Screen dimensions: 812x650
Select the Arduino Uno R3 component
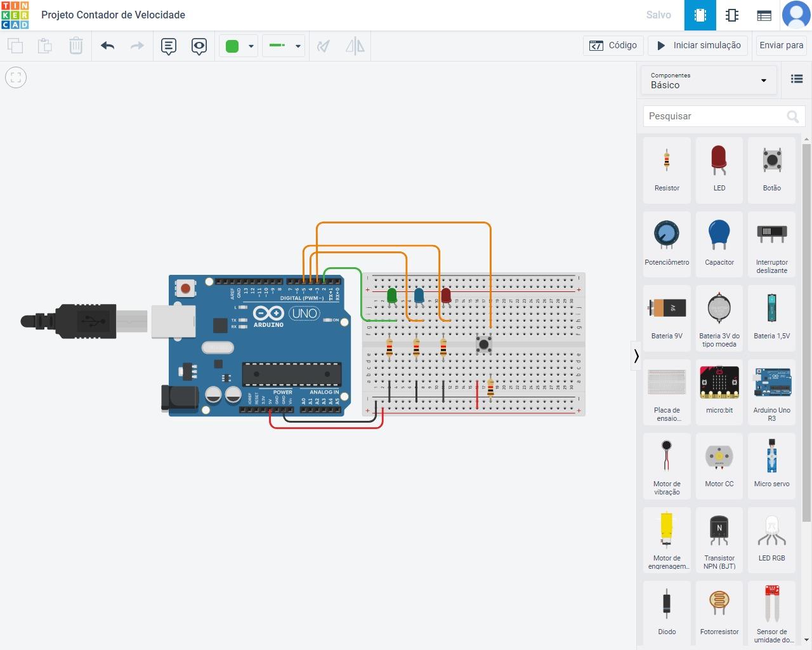coord(772,392)
